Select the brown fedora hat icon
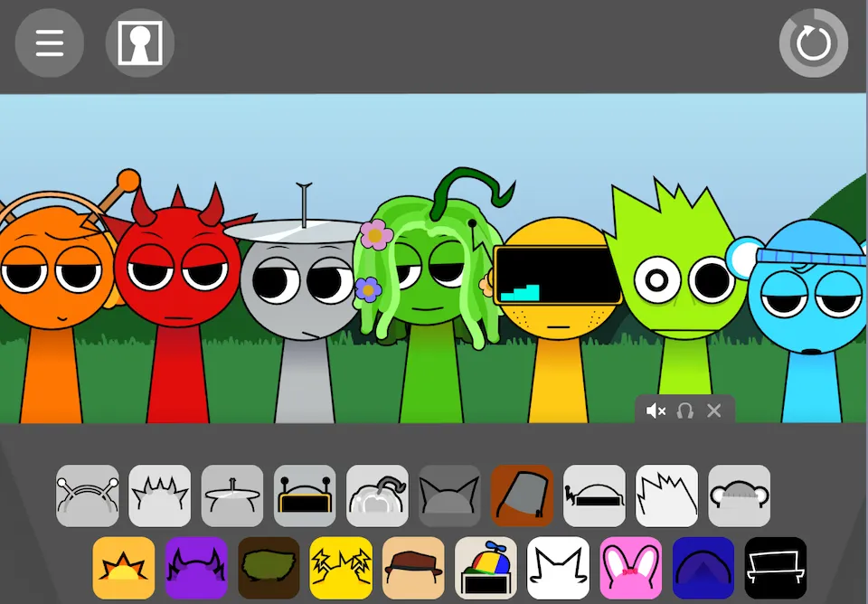868x604 pixels. click(413, 568)
